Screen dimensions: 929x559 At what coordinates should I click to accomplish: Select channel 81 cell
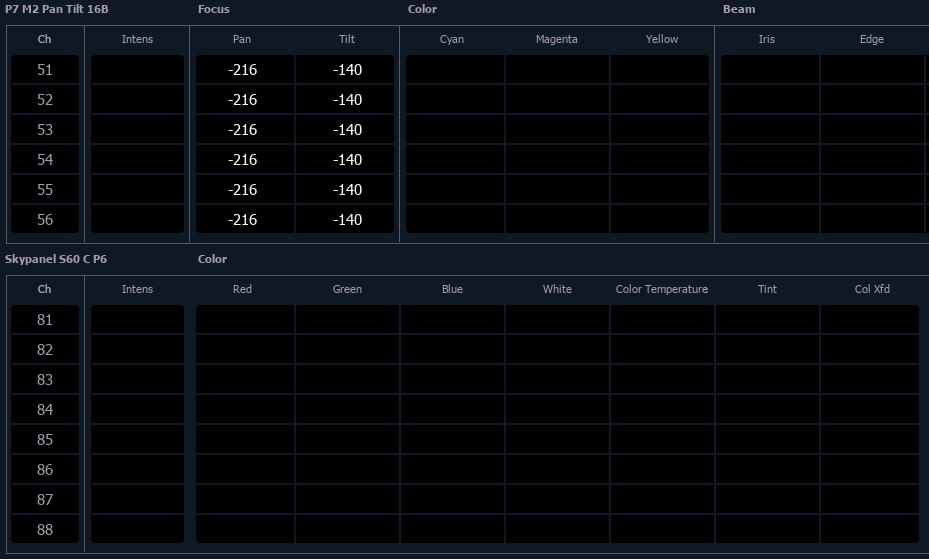pyautogui.click(x=45, y=319)
